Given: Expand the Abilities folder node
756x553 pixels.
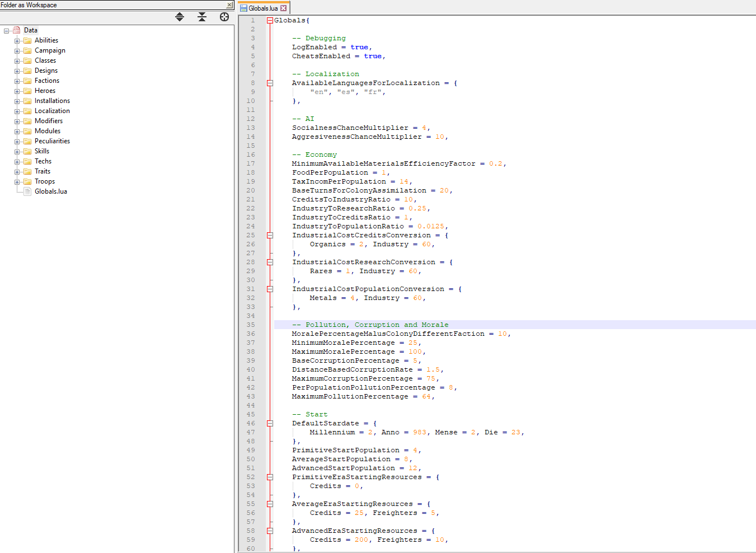Looking at the screenshot, I should 17,41.
